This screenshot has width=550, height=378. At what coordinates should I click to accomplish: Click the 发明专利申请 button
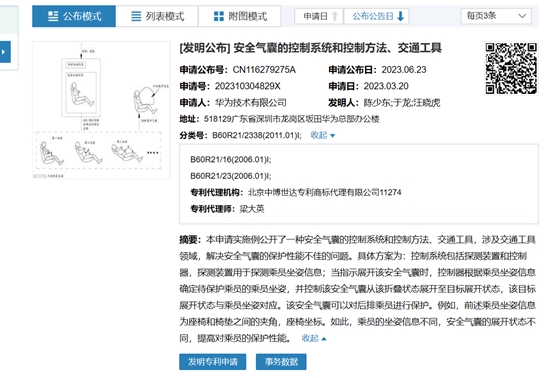click(213, 362)
